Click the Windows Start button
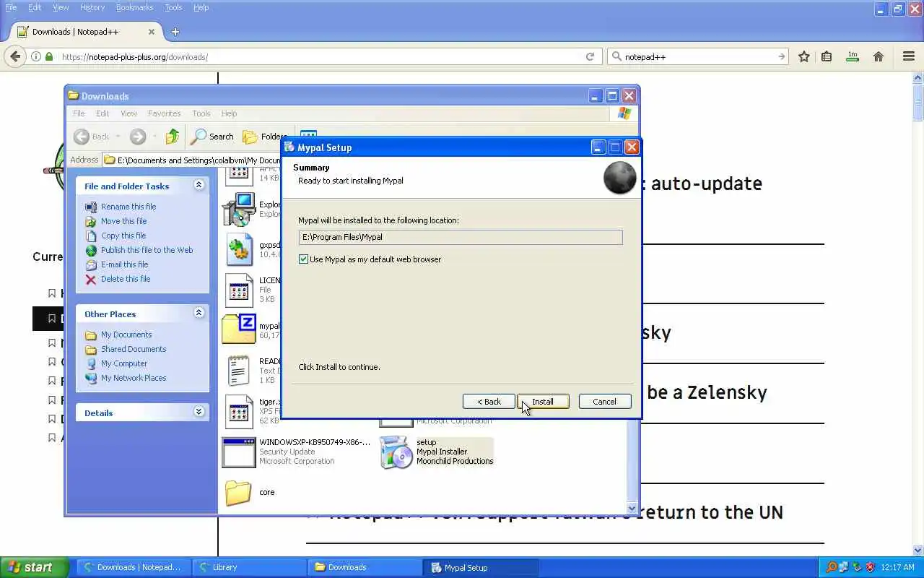This screenshot has height=578, width=924. tap(35, 567)
